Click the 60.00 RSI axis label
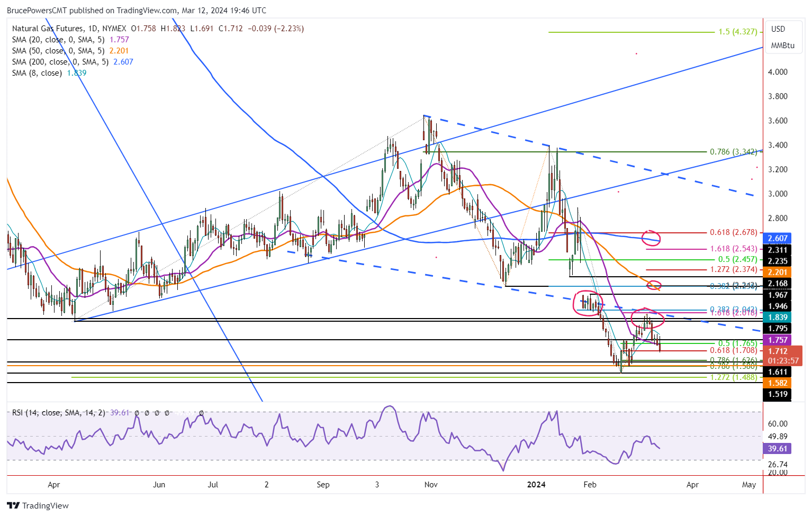The image size is (812, 517). pyautogui.click(x=778, y=423)
